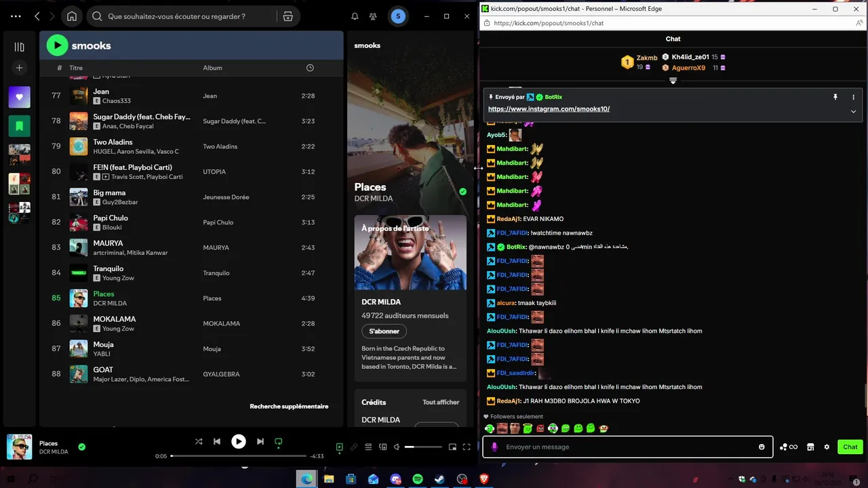Sort tracks by Titre column header

point(76,68)
